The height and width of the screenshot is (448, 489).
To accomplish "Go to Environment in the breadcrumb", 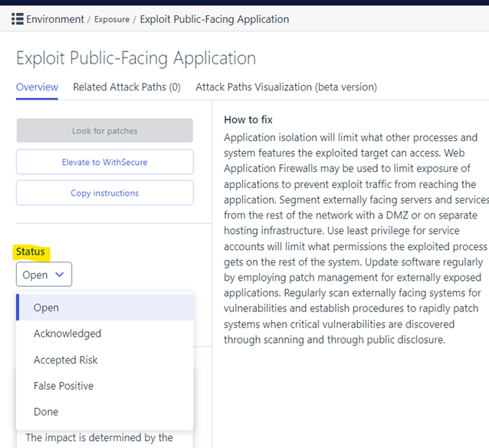I will pyautogui.click(x=55, y=19).
